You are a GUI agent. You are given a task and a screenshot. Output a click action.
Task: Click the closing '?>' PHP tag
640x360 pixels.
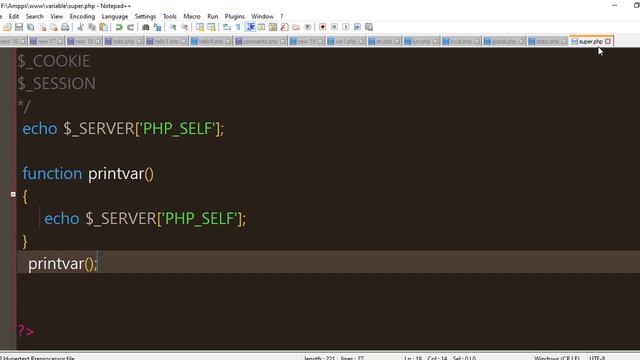click(26, 331)
